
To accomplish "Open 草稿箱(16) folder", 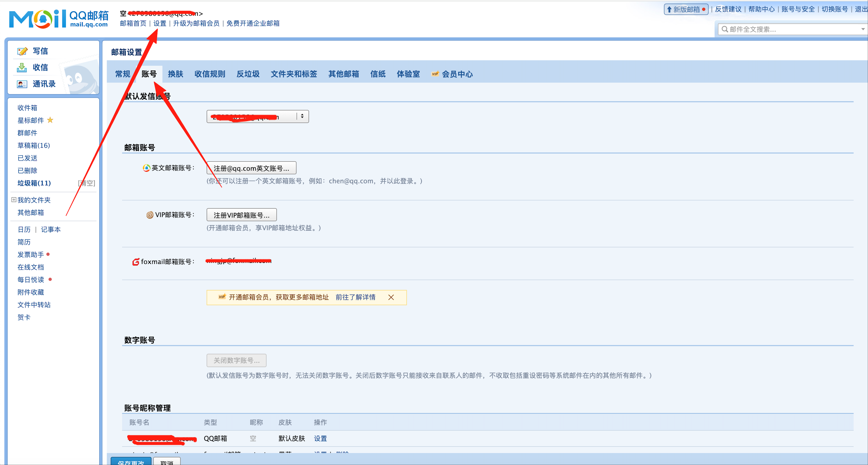I will tap(34, 145).
